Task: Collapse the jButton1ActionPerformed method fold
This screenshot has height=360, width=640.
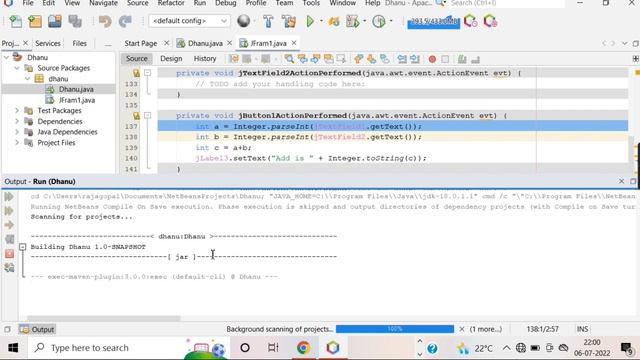Action: pyautogui.click(x=148, y=116)
